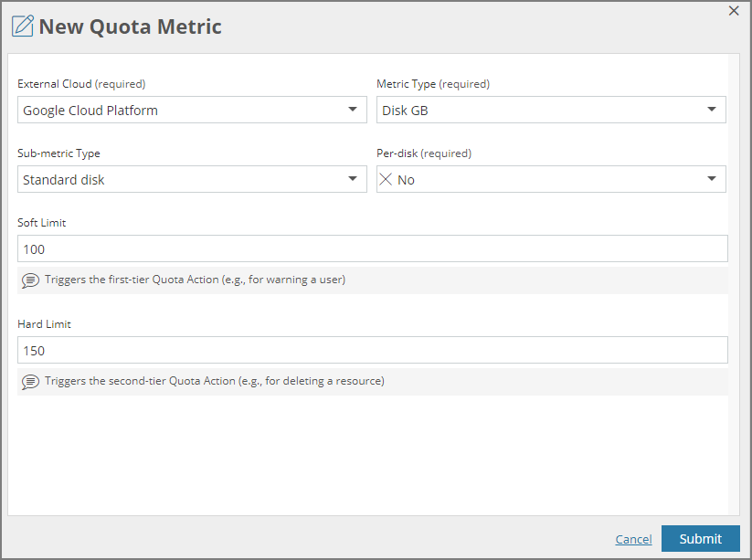Screen dimensions: 752x560
Task: Click the Metric Type dropdown arrow
Action: [x=712, y=109]
